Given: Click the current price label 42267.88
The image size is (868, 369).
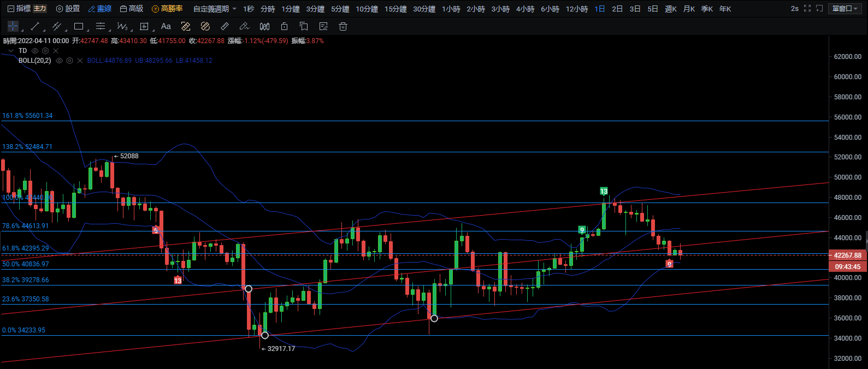Looking at the screenshot, I should [847, 255].
